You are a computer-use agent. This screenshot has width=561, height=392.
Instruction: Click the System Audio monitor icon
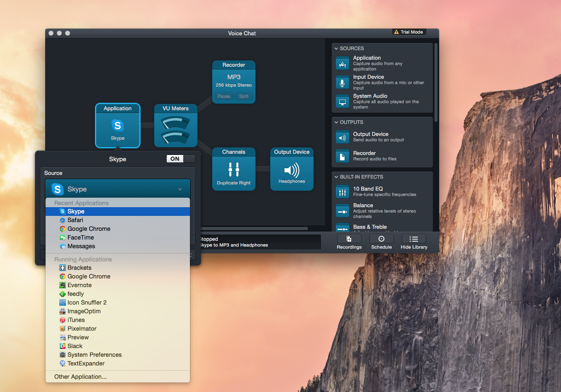[342, 102]
